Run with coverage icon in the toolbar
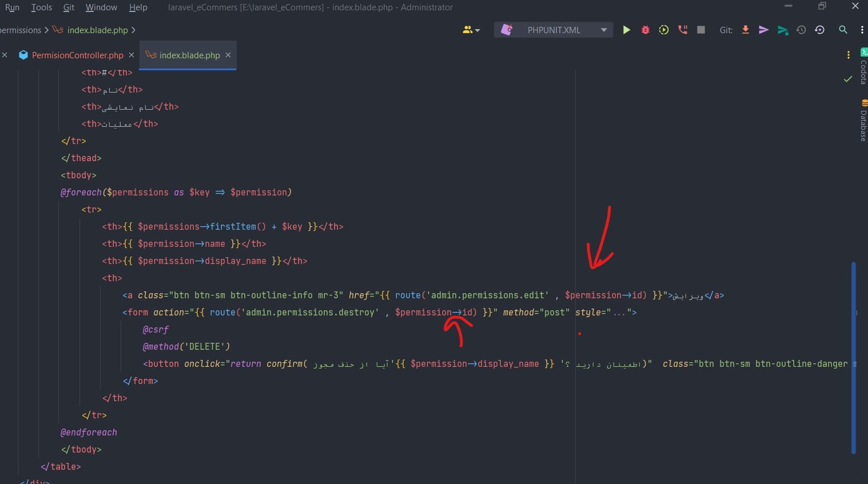868x484 pixels. click(664, 30)
